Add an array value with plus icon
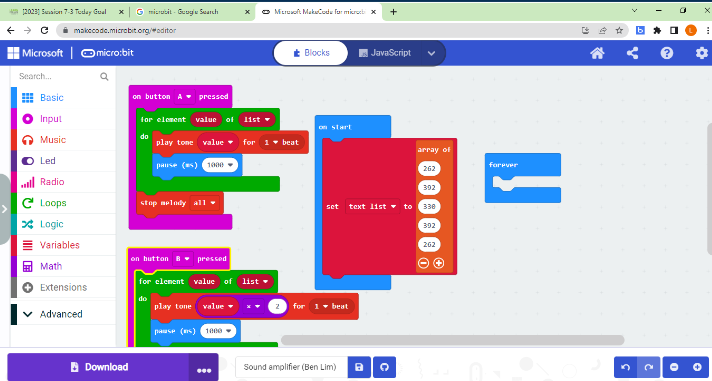712x381 pixels. tap(439, 263)
